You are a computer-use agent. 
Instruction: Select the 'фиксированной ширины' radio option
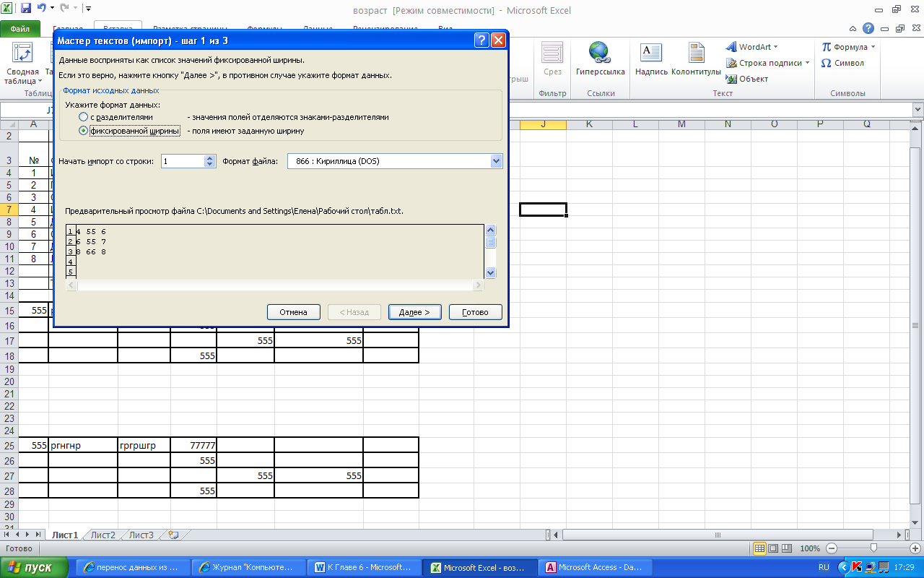(x=84, y=131)
